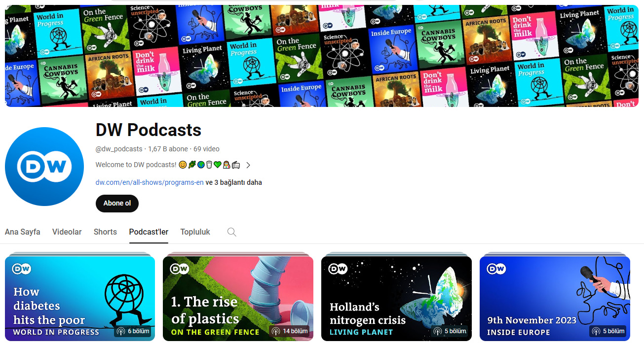This screenshot has width=644, height=345.
Task: Switch to the Ana Sayfa tab
Action: (x=23, y=232)
